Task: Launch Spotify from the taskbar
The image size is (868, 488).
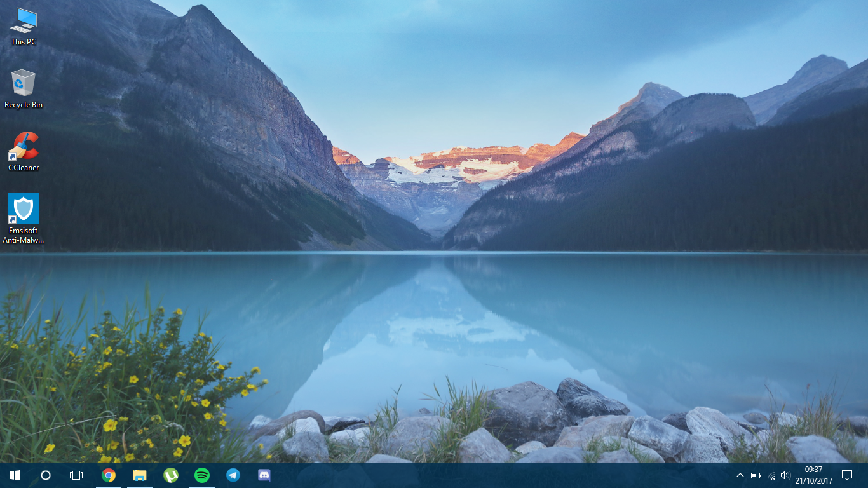Action: (202, 475)
